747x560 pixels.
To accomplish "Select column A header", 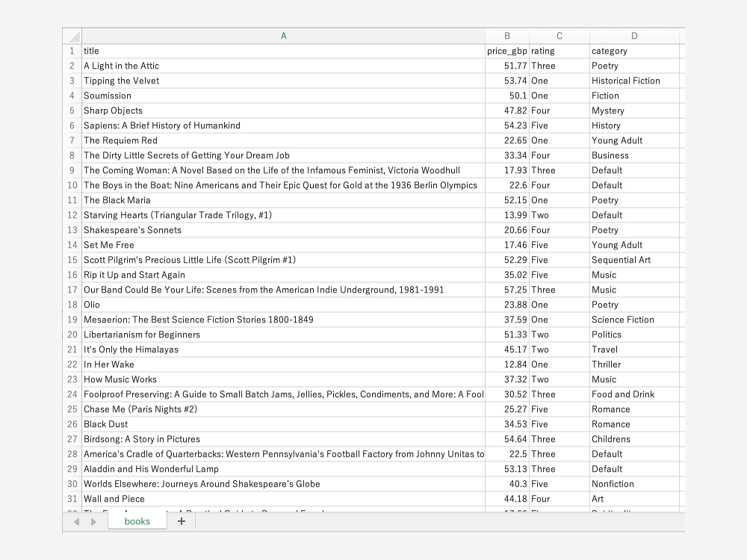I will pos(283,36).
